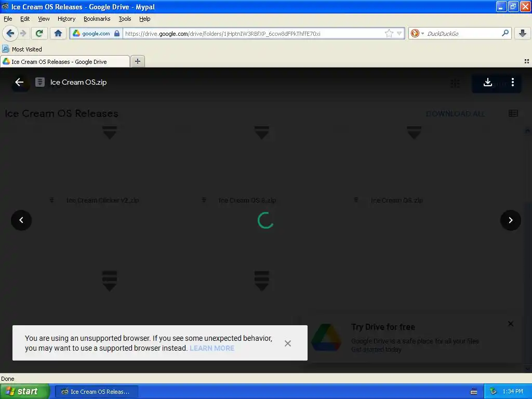This screenshot has height=399, width=532.
Task: Click the Ice Cream OS Releas... taskbar button
Action: click(96, 392)
